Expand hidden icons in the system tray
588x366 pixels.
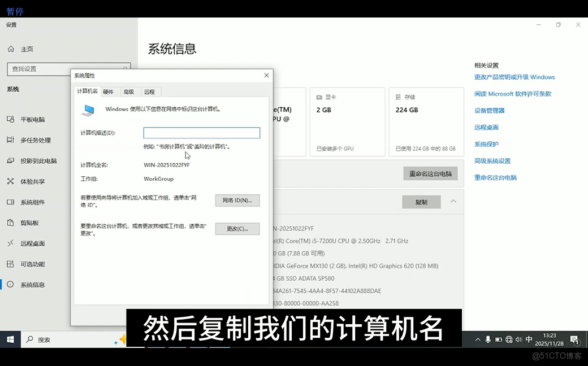pos(477,339)
